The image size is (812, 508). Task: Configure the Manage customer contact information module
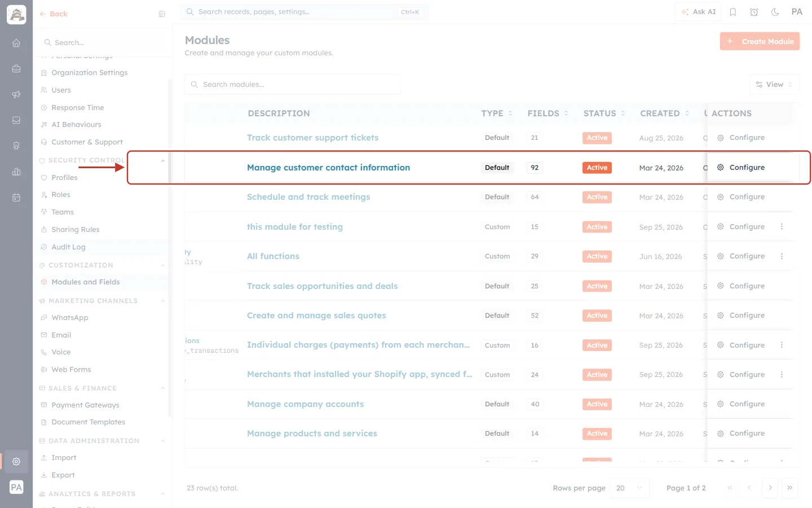pyautogui.click(x=741, y=168)
